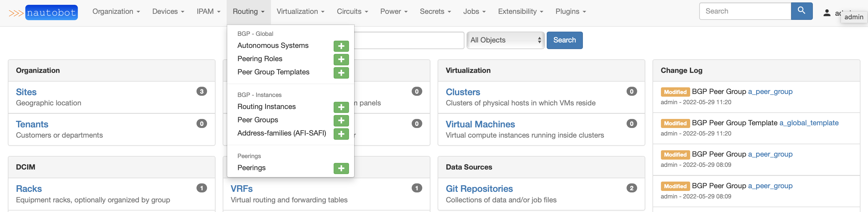
Task: Click the magnifier search button in navbar
Action: [x=801, y=11]
